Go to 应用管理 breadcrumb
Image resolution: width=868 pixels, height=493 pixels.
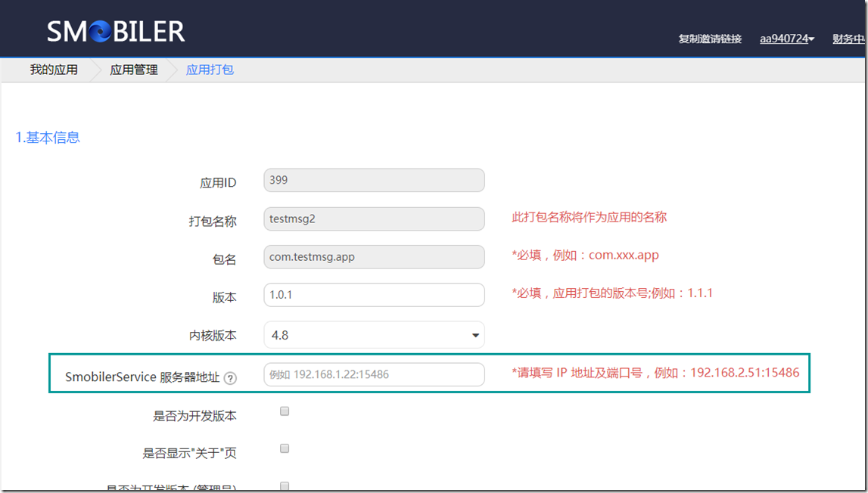[134, 70]
